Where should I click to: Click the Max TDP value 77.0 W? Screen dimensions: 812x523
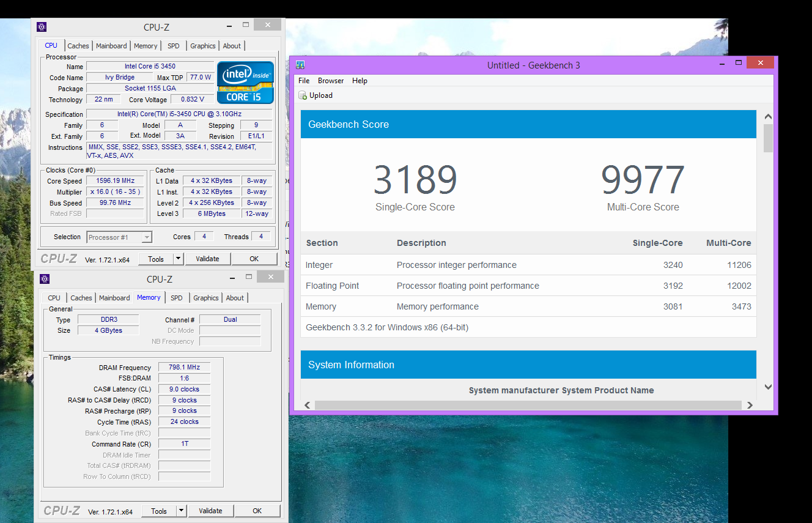[200, 78]
